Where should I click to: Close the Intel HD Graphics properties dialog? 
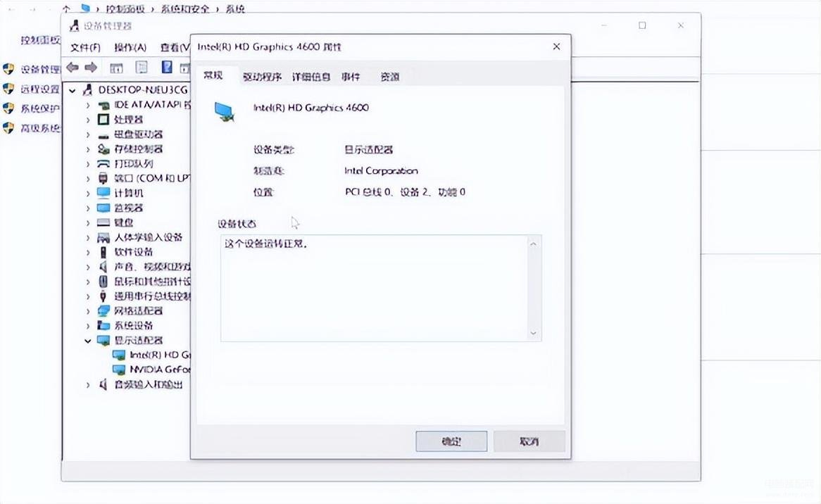click(x=556, y=46)
